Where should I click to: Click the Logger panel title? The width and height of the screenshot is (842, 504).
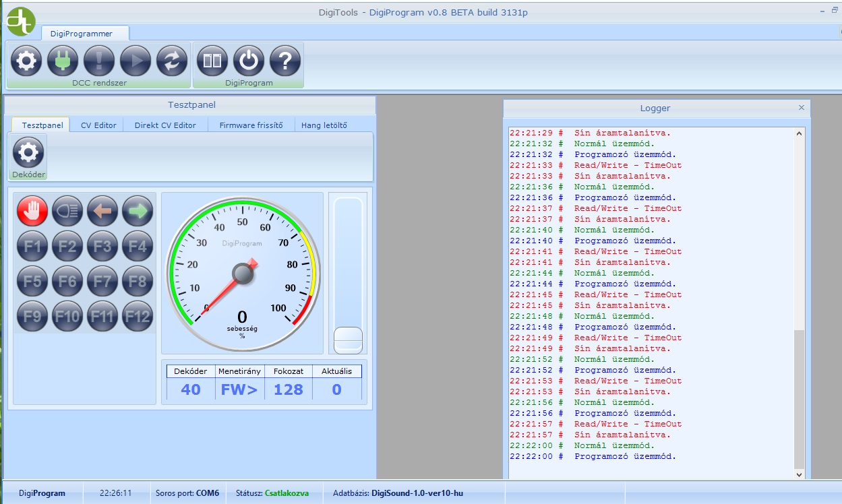655,108
